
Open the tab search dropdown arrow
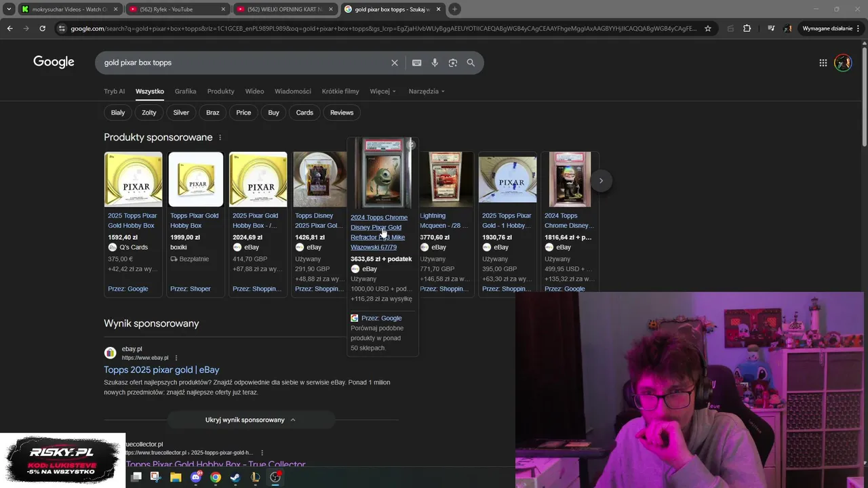click(x=8, y=9)
